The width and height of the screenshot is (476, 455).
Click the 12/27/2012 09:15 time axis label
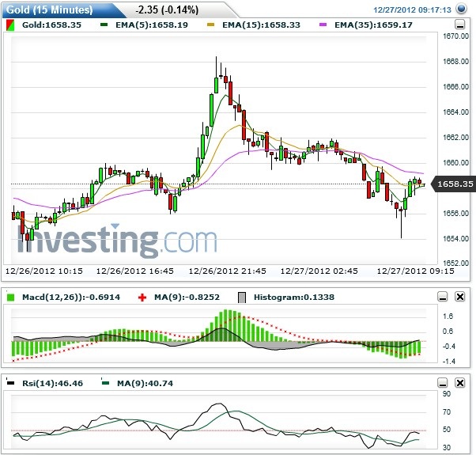pyautogui.click(x=415, y=271)
